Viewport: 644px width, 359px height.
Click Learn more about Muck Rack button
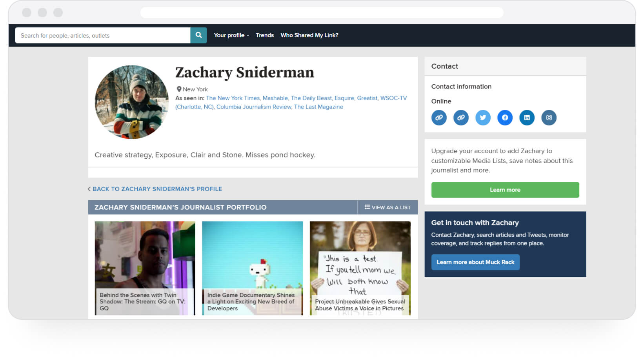click(475, 262)
